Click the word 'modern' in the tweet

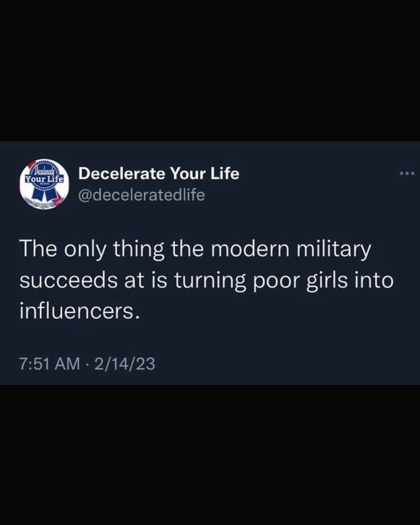[x=250, y=250]
